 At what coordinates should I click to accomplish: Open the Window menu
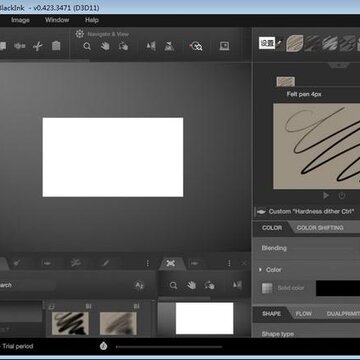(x=57, y=20)
